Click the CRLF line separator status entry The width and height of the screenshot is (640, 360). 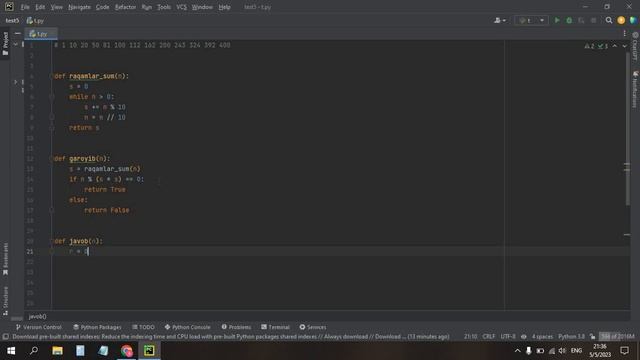click(x=489, y=337)
